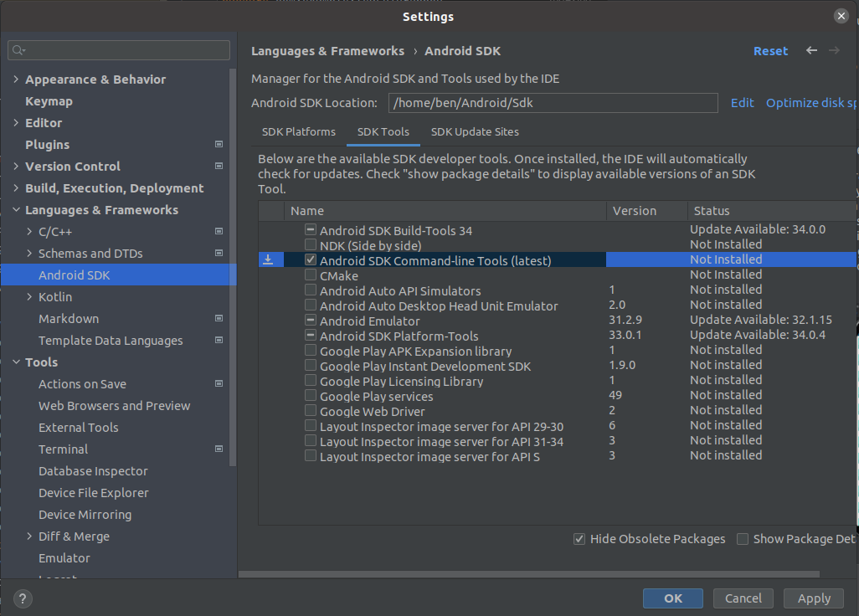Click the settings search field
Image resolution: width=859 pixels, height=616 pixels.
click(x=119, y=50)
